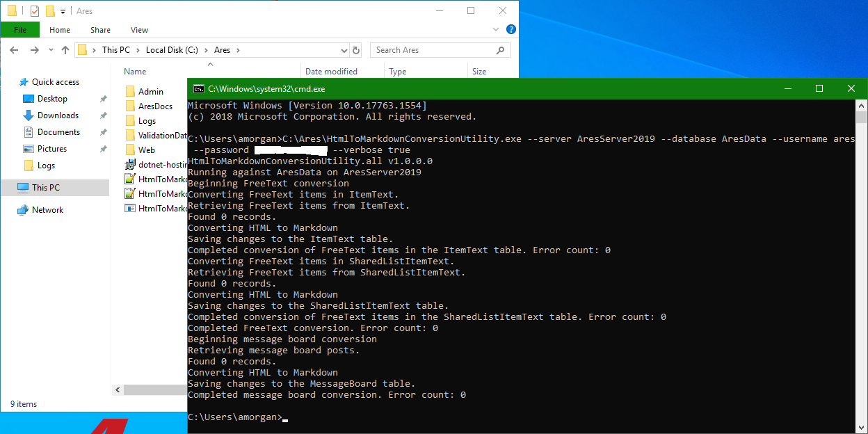Open the Explorer Help question mark icon
The height and width of the screenshot is (434, 868).
tap(511, 30)
